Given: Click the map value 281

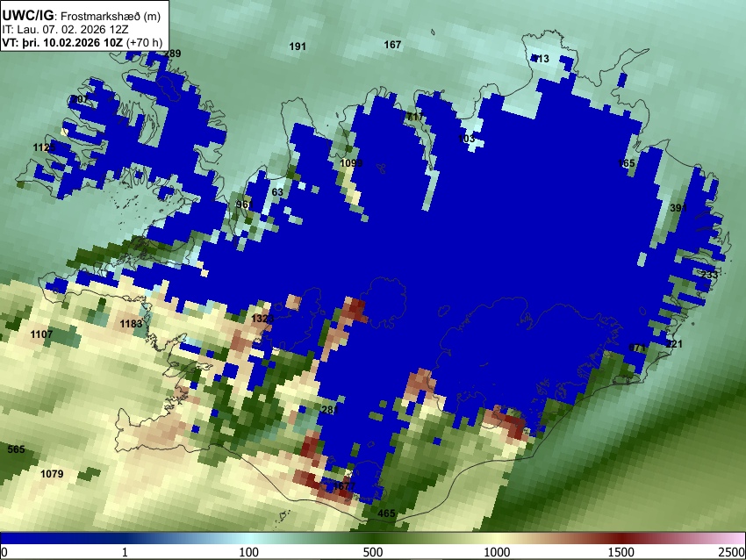Looking at the screenshot, I should point(330,410).
